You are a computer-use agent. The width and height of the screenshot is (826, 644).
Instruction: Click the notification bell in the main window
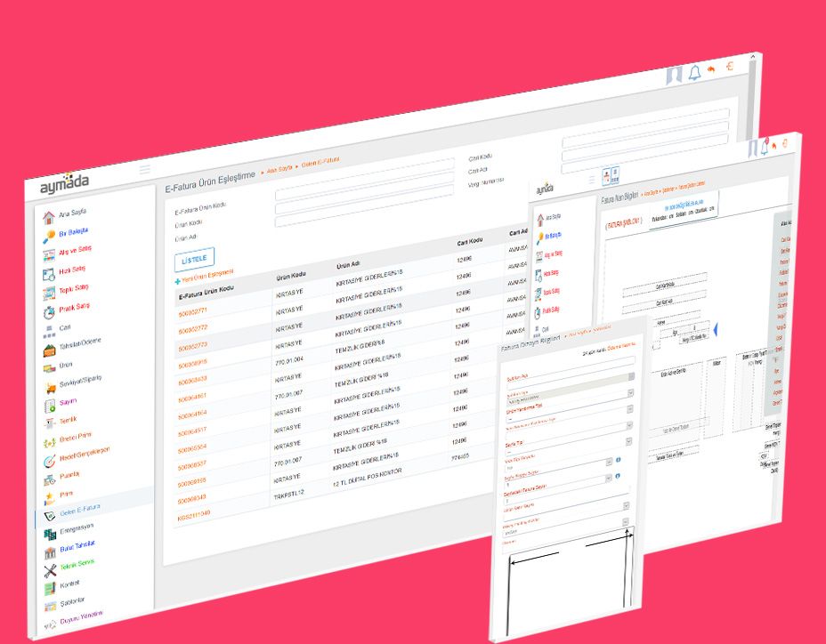(x=694, y=73)
